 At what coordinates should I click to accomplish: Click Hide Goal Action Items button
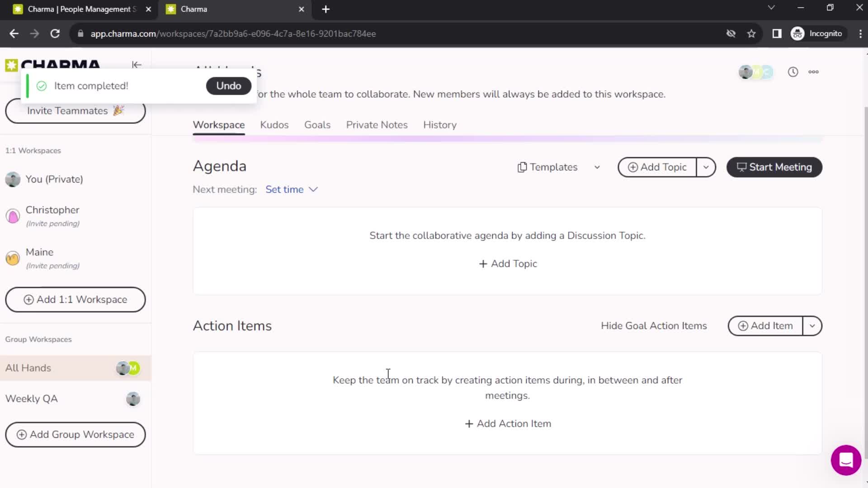[x=654, y=326]
